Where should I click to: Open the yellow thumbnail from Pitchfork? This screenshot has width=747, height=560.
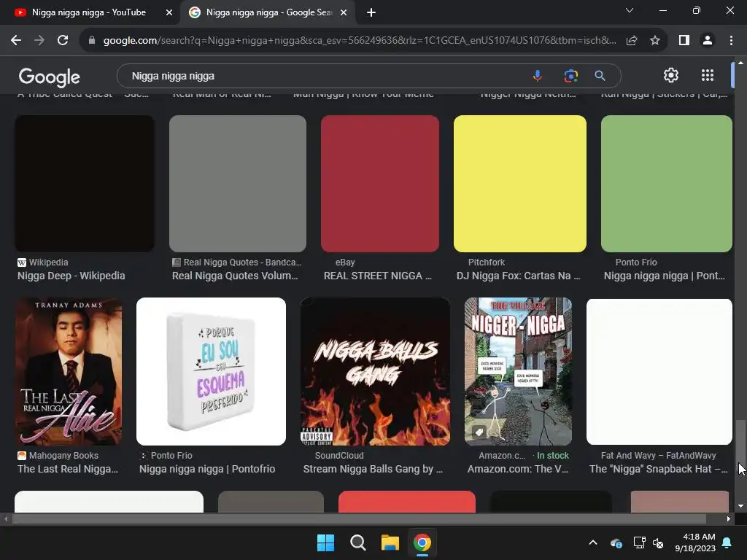pyautogui.click(x=519, y=183)
